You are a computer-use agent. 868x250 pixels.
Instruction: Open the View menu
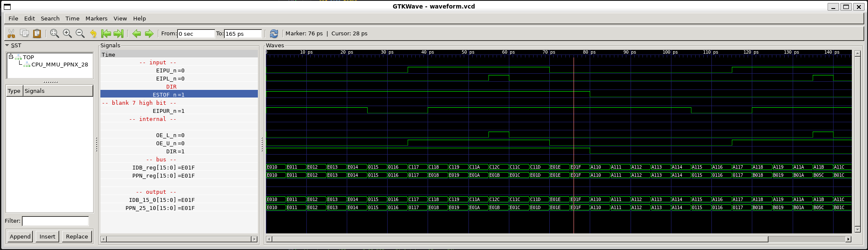click(x=120, y=18)
